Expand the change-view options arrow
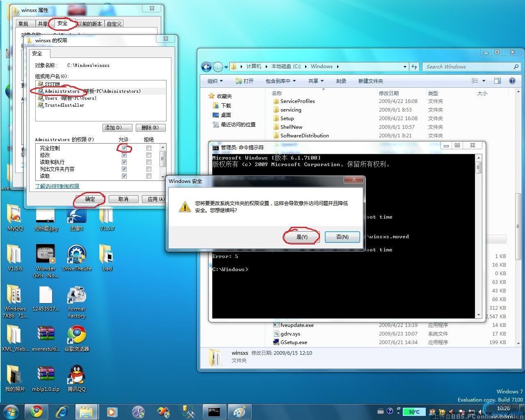Screen dimensions: 525x420 (x=484, y=81)
